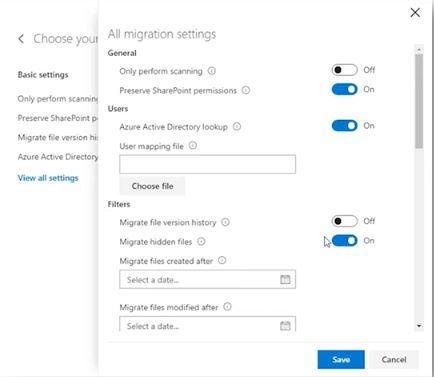Click the scrollbar down arrow
434x377 pixels.
(419, 326)
